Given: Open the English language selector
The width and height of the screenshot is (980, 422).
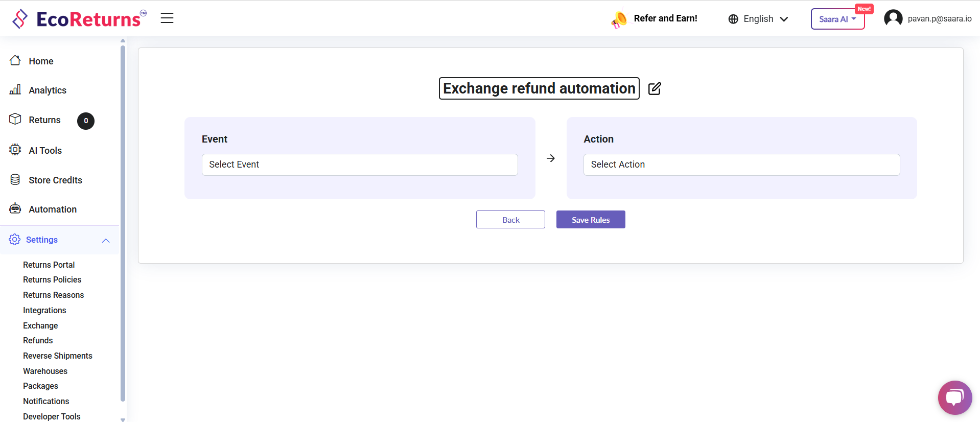Looking at the screenshot, I should [758, 19].
